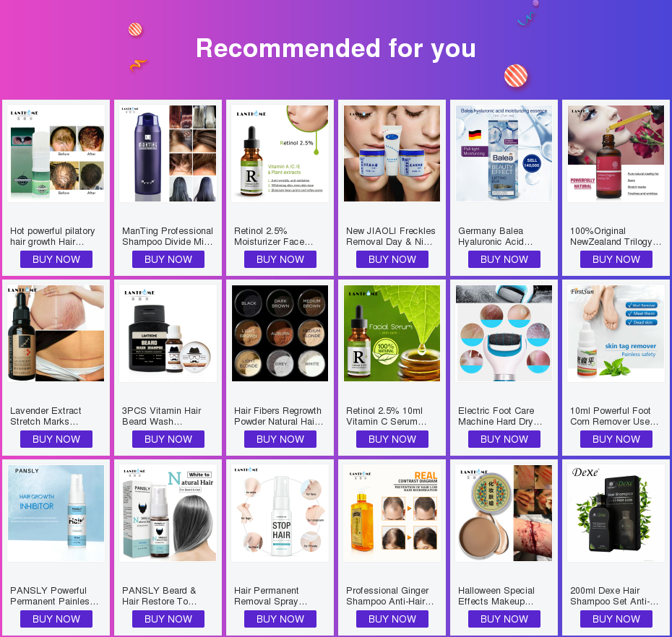Open the PANSLY Powerful Permanent Painless title link
This screenshot has width=672, height=637.
[x=54, y=596]
